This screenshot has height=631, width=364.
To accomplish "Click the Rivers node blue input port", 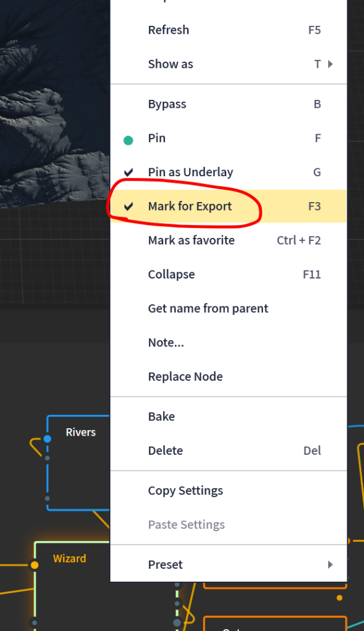I will coord(47,439).
